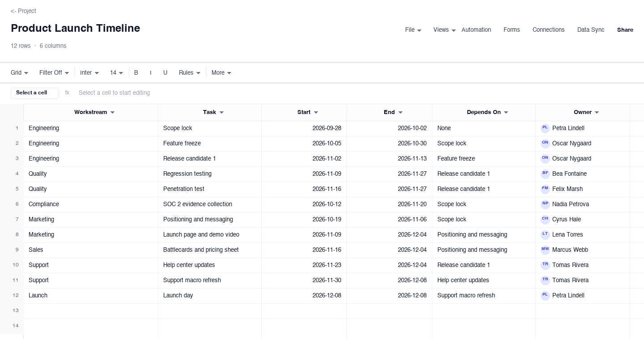Open the Workstream column dropdown arrow
644x339 pixels.
[113, 113]
